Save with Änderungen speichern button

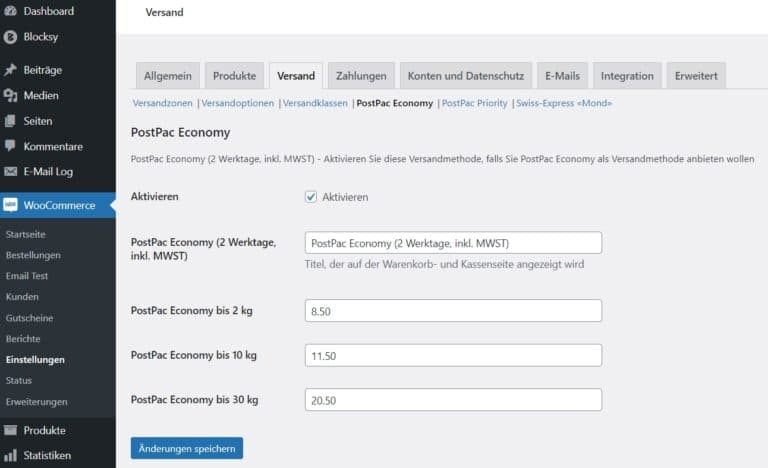pyautogui.click(x=187, y=448)
